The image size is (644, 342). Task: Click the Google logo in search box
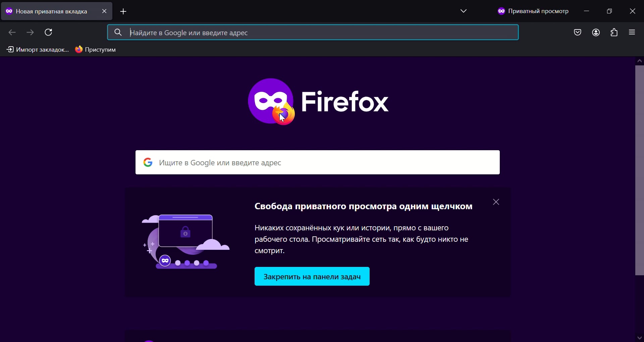pyautogui.click(x=148, y=162)
